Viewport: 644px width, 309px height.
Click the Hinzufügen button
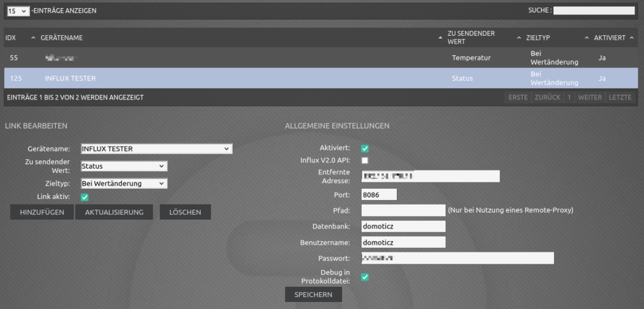pos(42,212)
